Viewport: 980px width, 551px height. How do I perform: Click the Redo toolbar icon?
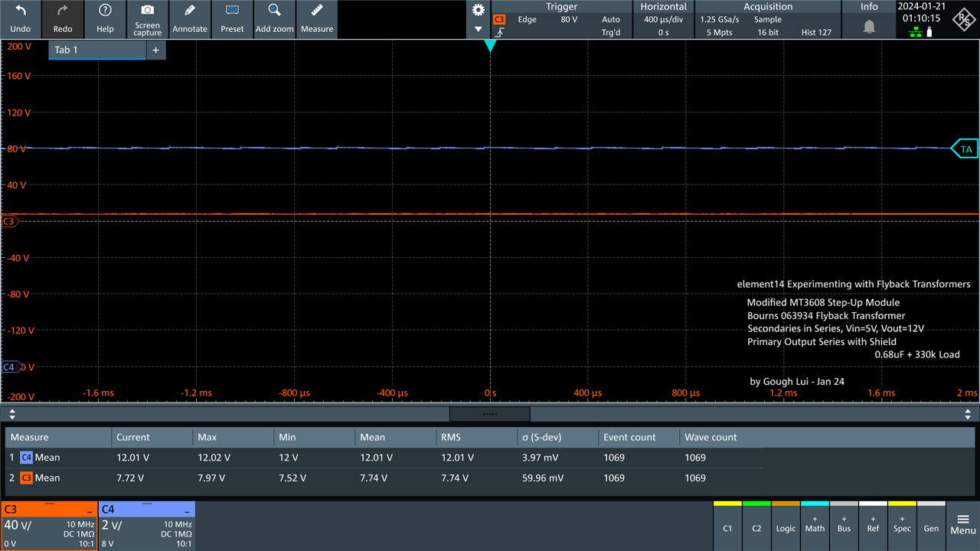(63, 19)
